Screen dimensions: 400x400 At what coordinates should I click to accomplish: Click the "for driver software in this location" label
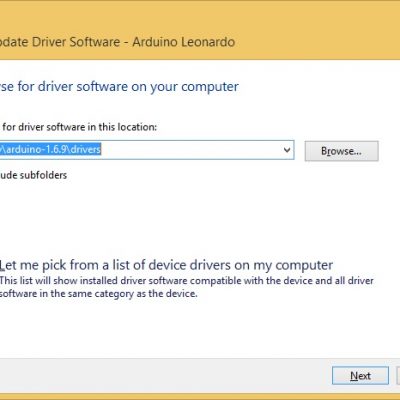[x=79, y=127]
